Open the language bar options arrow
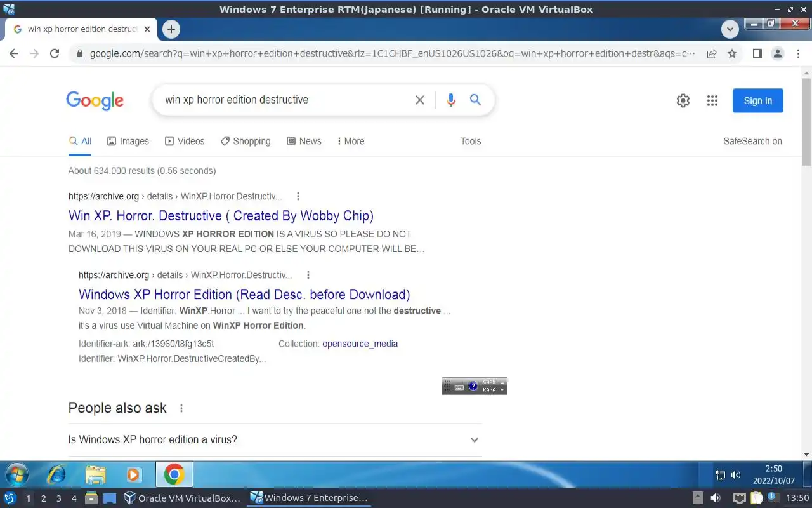This screenshot has height=508, width=812. 502,389
